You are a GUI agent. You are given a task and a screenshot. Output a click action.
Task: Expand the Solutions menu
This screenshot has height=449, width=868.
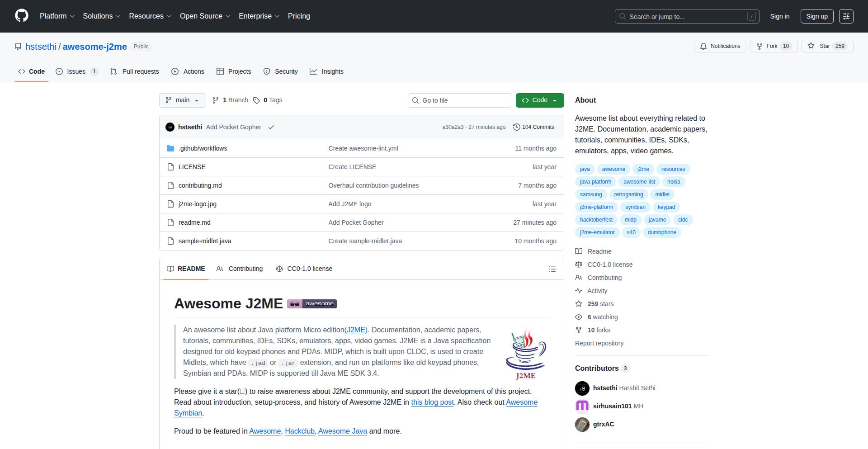(102, 16)
